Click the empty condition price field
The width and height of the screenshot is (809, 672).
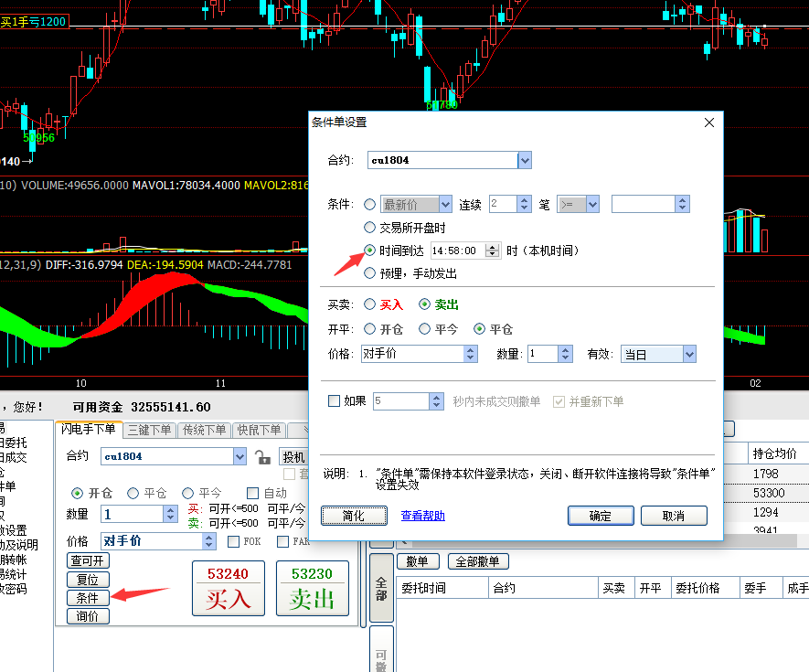pos(644,205)
